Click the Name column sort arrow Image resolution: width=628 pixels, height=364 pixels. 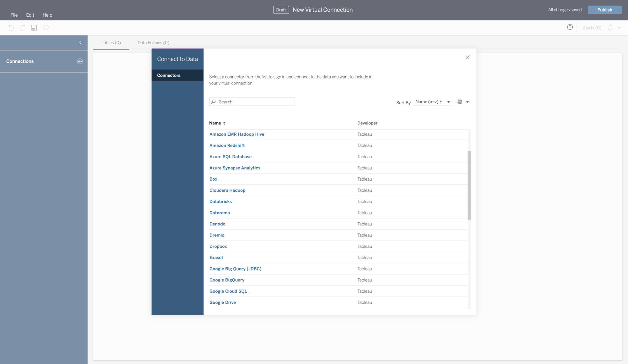tap(224, 123)
